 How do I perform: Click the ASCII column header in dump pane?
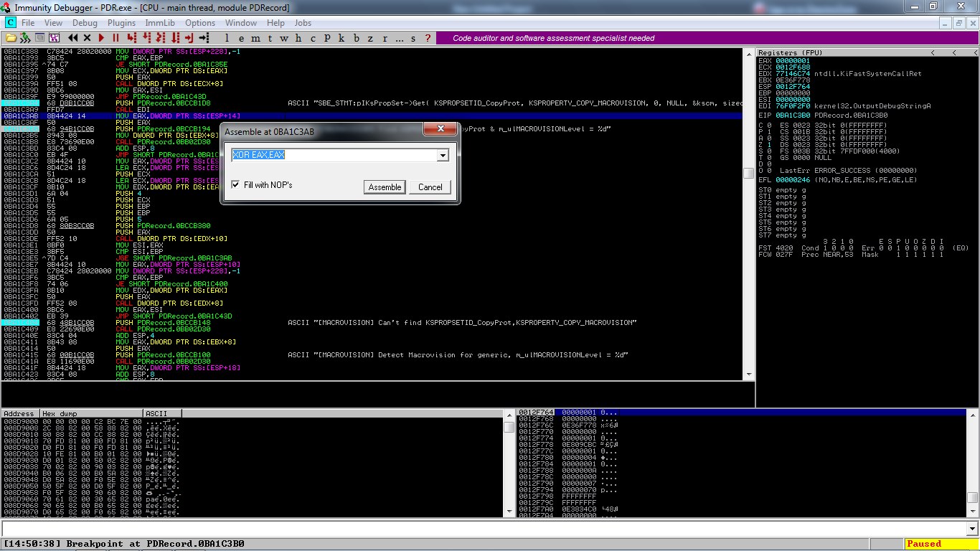pyautogui.click(x=162, y=413)
